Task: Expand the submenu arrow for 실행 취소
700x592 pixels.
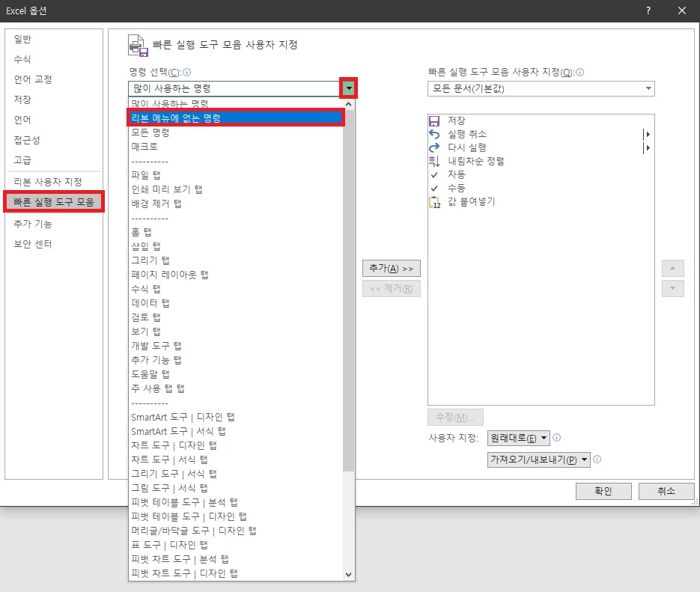Action: coord(646,134)
